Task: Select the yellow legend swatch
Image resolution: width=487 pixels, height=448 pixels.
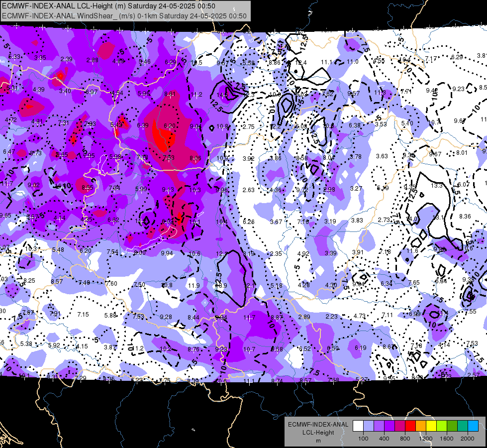Action: (x=431, y=426)
